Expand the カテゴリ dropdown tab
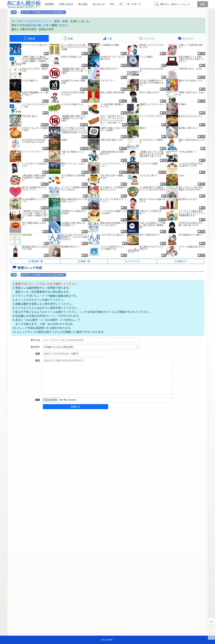The width and height of the screenshot is (215, 644). coord(186,38)
